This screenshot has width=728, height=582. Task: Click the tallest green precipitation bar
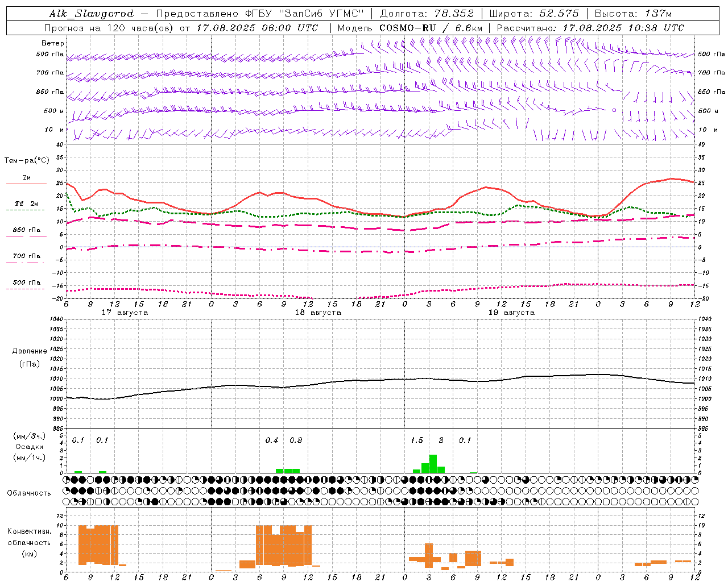[433, 464]
